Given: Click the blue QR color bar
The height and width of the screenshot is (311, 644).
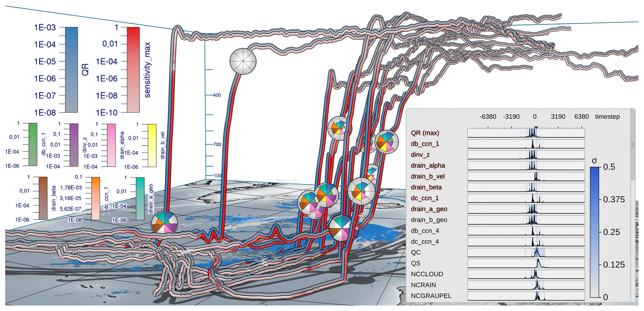Looking at the screenshot, I should [x=71, y=70].
